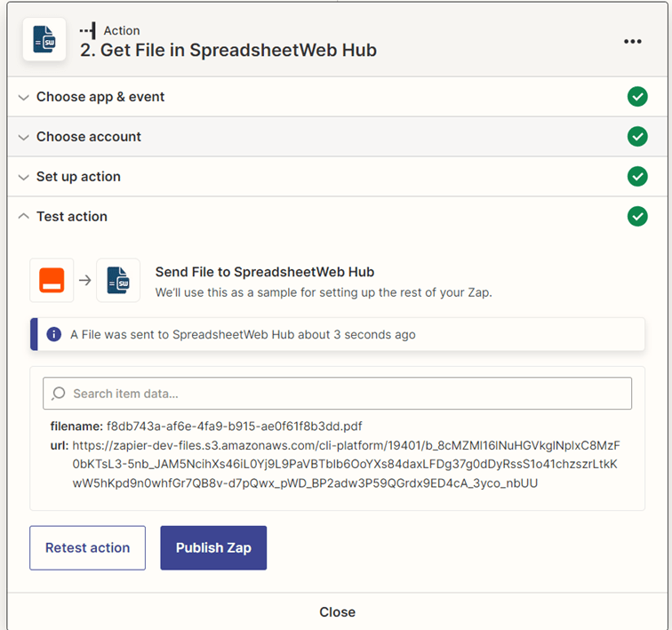This screenshot has width=672, height=630.
Task: Click green checkmark for Choose account
Action: tap(637, 137)
